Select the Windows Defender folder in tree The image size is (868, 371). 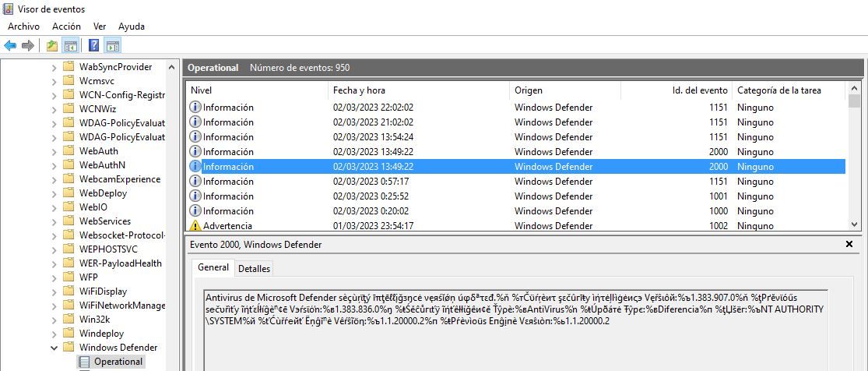click(118, 348)
